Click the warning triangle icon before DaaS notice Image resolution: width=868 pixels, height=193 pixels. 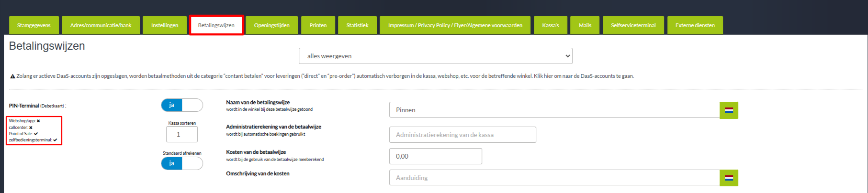click(x=12, y=76)
